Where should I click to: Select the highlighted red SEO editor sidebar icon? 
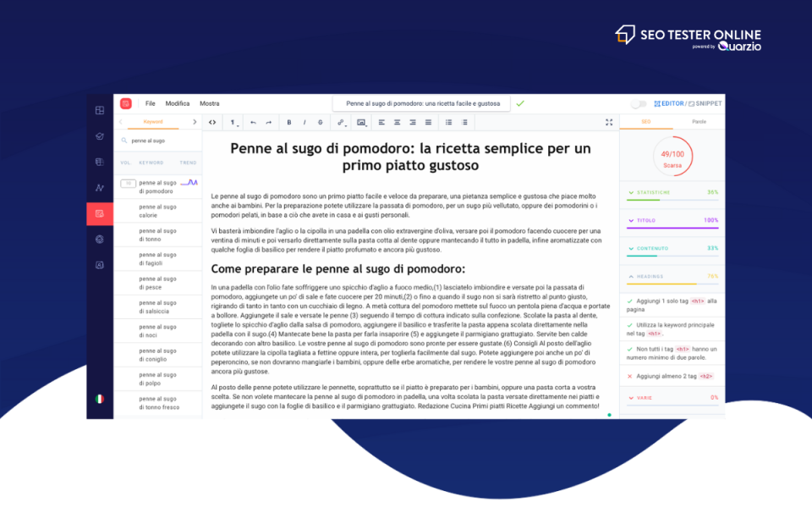coord(100,213)
